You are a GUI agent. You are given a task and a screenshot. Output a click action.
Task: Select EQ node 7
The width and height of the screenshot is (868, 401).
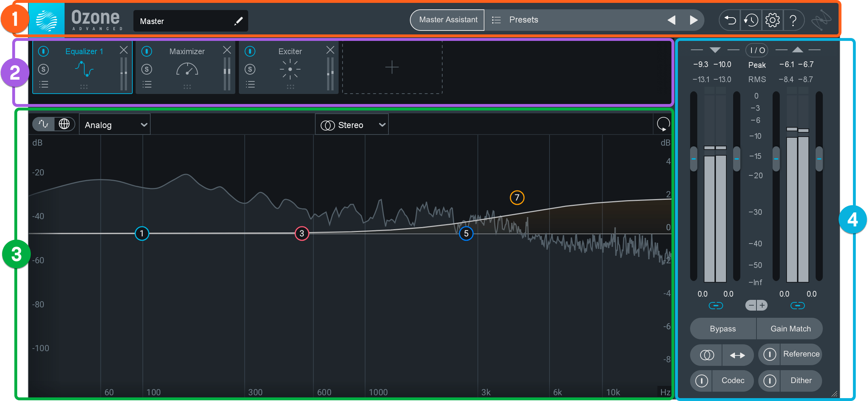coord(517,197)
